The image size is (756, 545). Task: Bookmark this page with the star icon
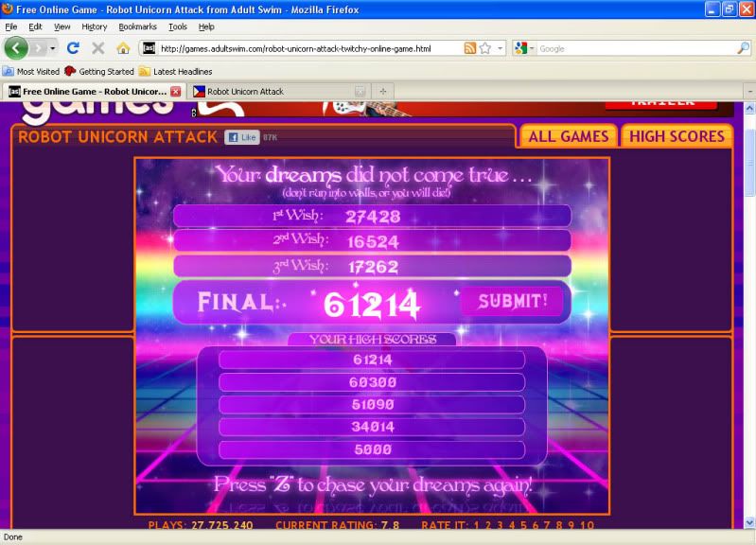[485, 48]
